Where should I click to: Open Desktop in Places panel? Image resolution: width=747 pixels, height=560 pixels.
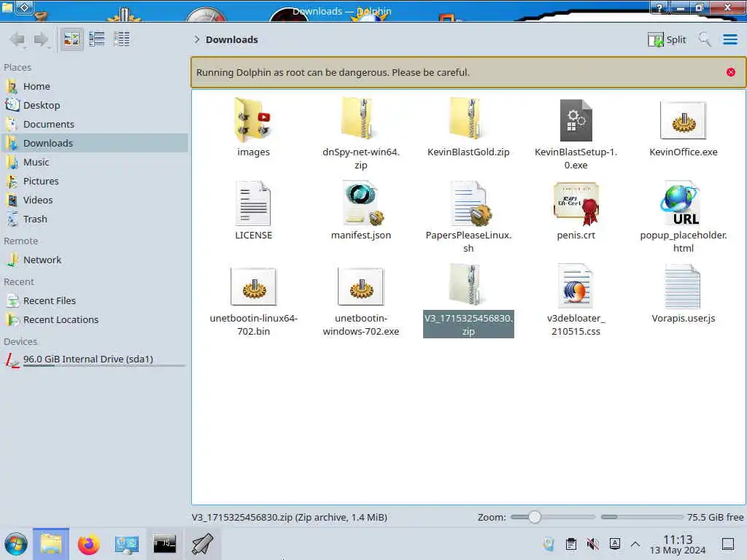pyautogui.click(x=94, y=105)
